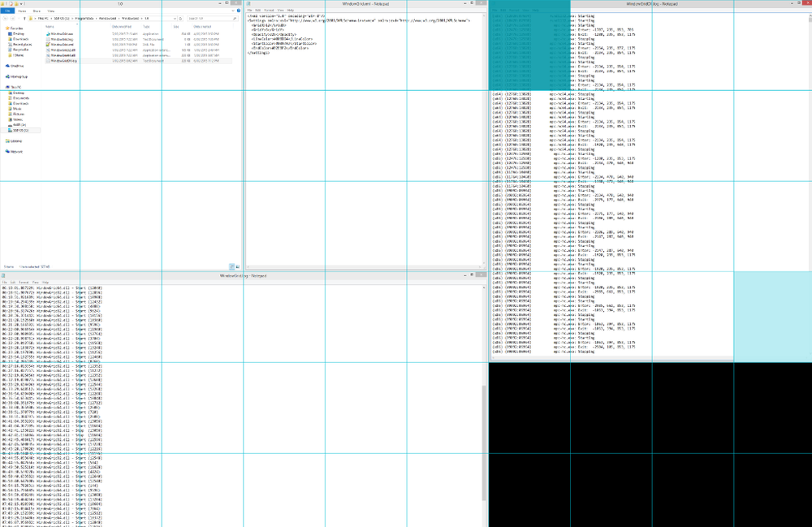Viewport: 812px width, 527px height.
Task: Click search magnifier icon in Explorer
Action: pos(235,19)
